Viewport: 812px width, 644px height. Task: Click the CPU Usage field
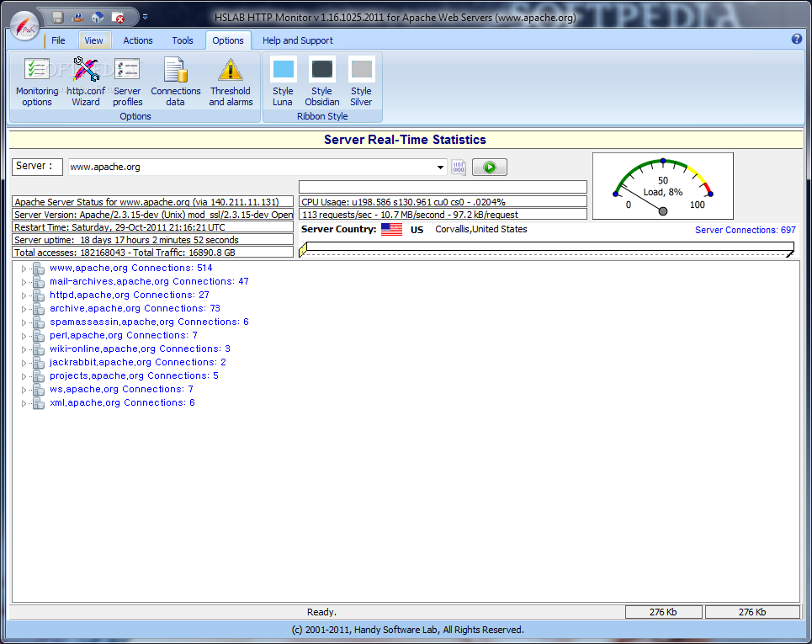coord(443,202)
